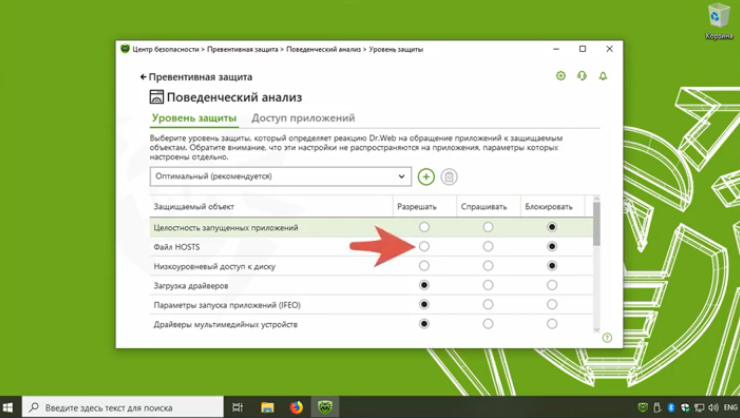740x418 pixels.
Task: Open the Windows Start menu
Action: 8,407
